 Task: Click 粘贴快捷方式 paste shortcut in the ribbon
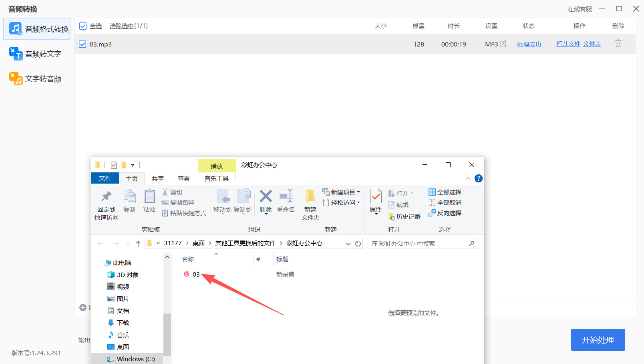click(x=184, y=213)
